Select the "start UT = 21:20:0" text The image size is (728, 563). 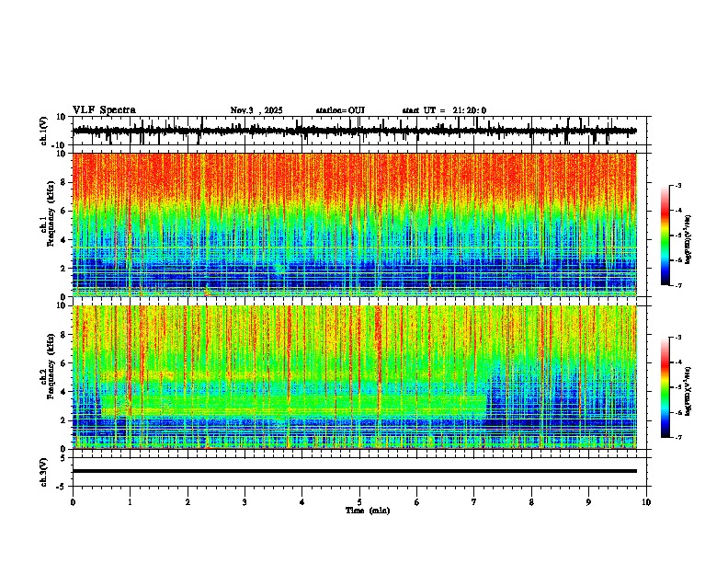[x=444, y=110]
